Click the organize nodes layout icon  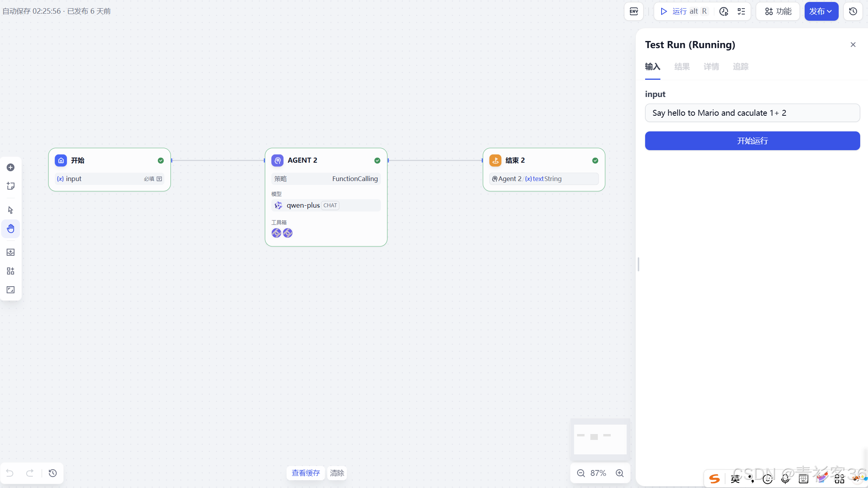coord(11,271)
